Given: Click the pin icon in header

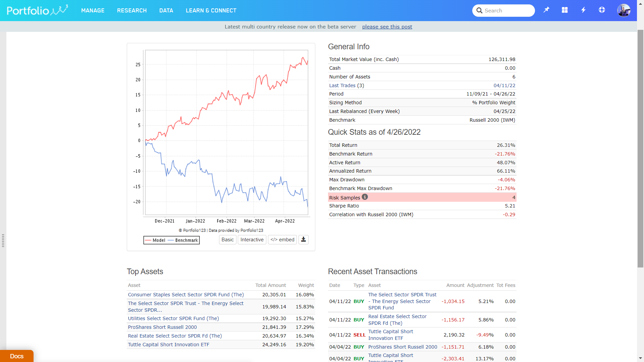Looking at the screenshot, I should (x=546, y=10).
